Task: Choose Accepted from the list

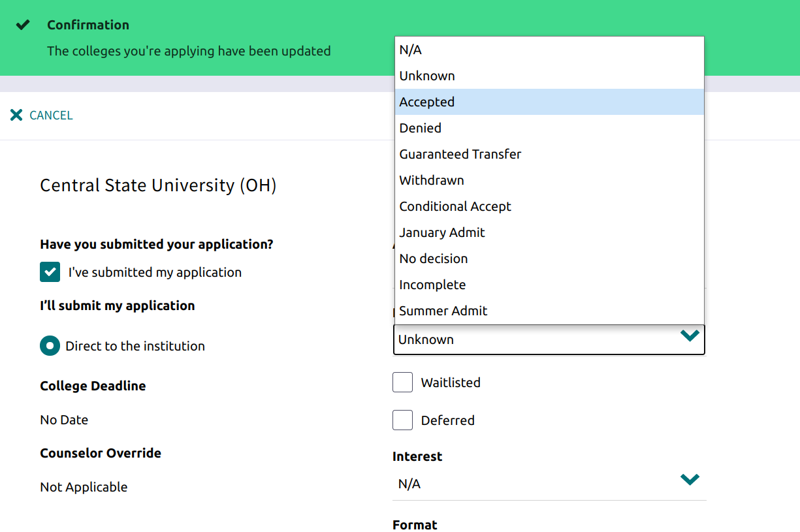Action: [x=549, y=102]
